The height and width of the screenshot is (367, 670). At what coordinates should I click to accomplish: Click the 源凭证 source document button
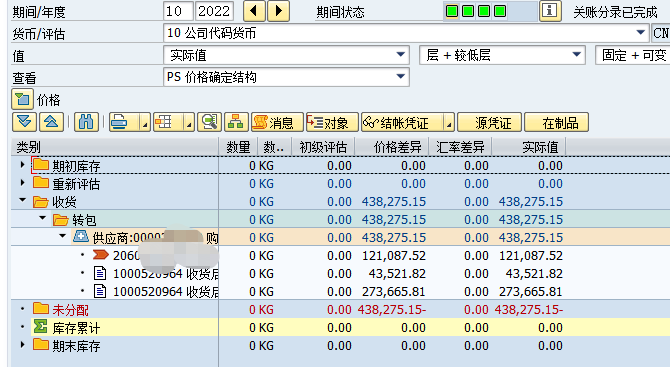490,123
